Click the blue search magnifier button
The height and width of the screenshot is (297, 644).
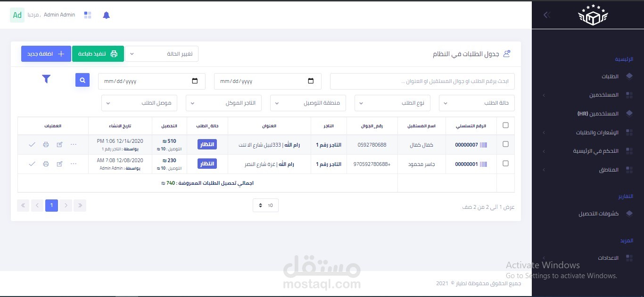pos(83,80)
